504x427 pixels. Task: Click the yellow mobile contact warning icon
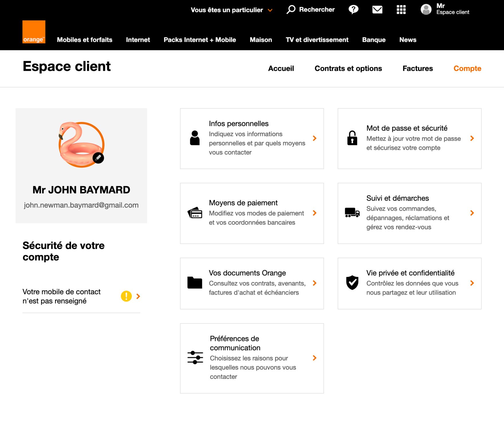(x=126, y=296)
